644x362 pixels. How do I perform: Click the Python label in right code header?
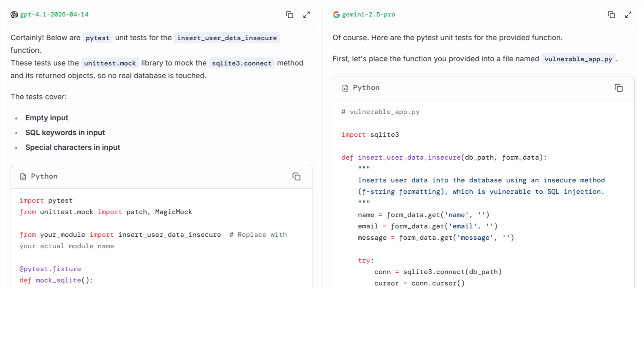coord(366,88)
